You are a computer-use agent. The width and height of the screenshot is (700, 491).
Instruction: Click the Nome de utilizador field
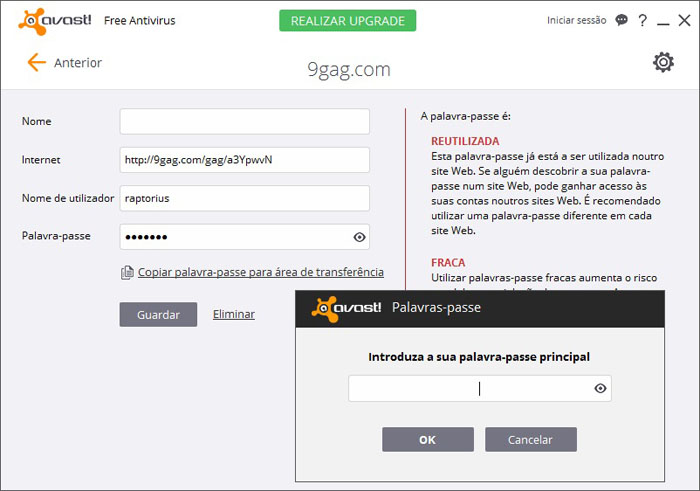tap(245, 198)
